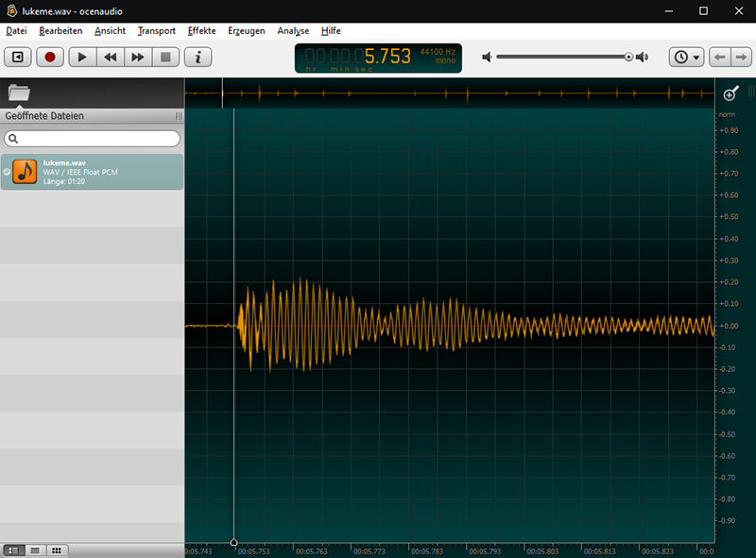Click the mono channel label

pos(445,60)
